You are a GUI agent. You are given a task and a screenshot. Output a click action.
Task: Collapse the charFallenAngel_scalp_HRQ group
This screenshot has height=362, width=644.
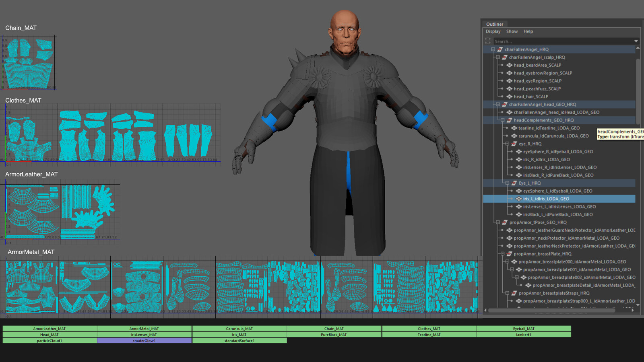(x=498, y=58)
